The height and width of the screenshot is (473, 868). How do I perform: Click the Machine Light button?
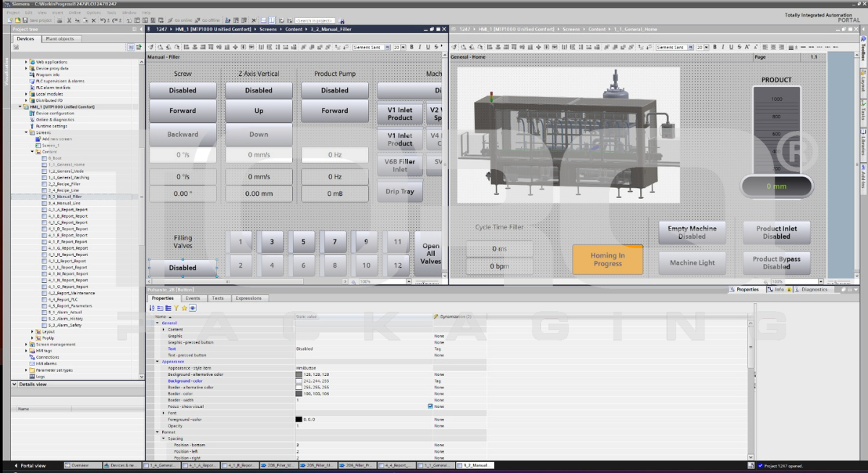[692, 263]
